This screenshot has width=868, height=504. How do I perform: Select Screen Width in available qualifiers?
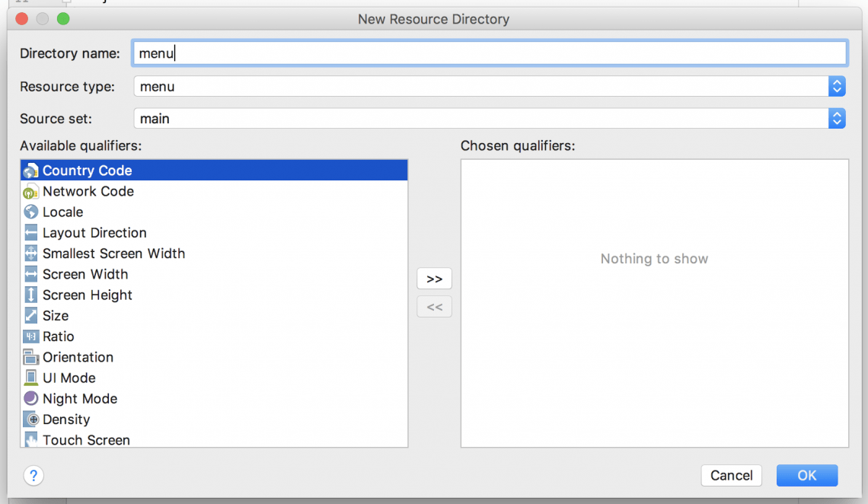point(85,274)
